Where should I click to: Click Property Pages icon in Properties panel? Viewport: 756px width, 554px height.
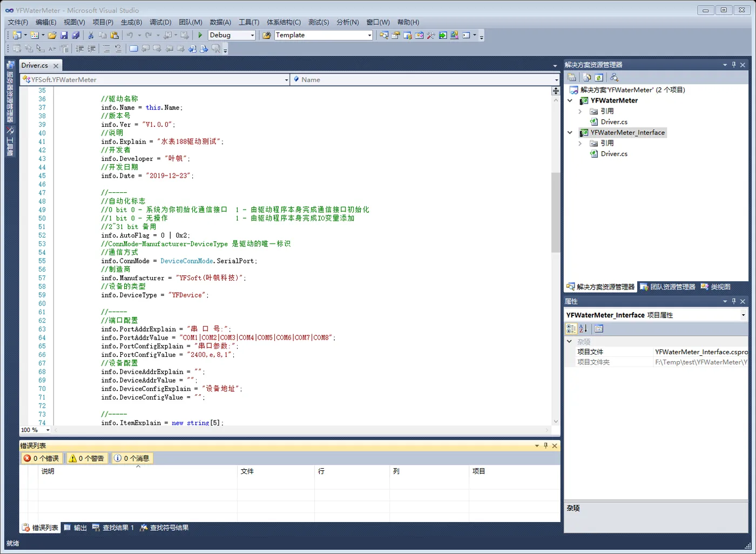click(x=598, y=328)
